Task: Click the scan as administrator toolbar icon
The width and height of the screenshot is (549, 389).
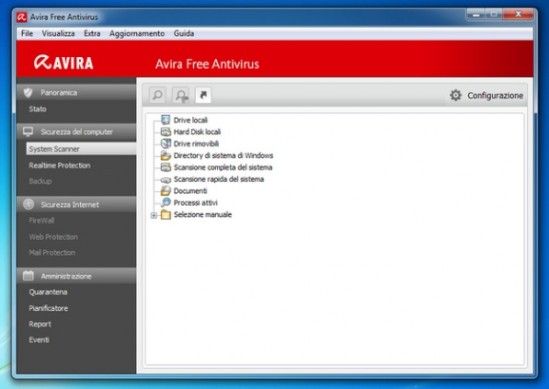Action: pos(181,95)
